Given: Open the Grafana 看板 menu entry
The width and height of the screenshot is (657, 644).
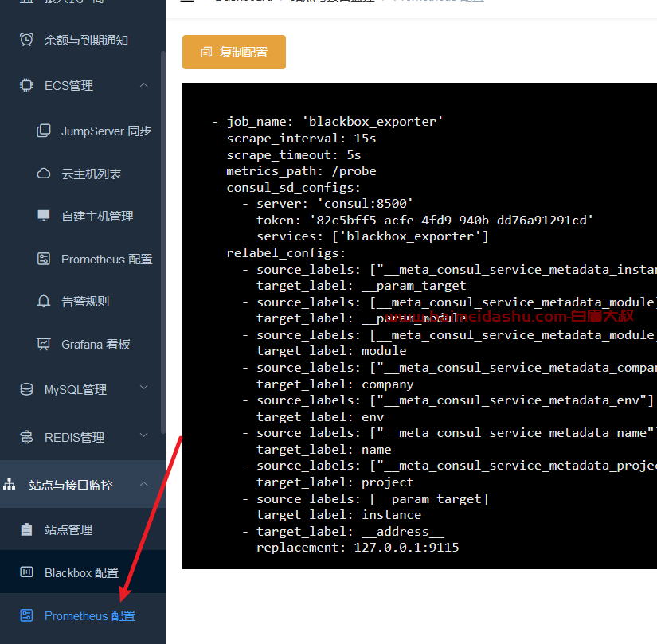Looking at the screenshot, I should click(x=96, y=345).
